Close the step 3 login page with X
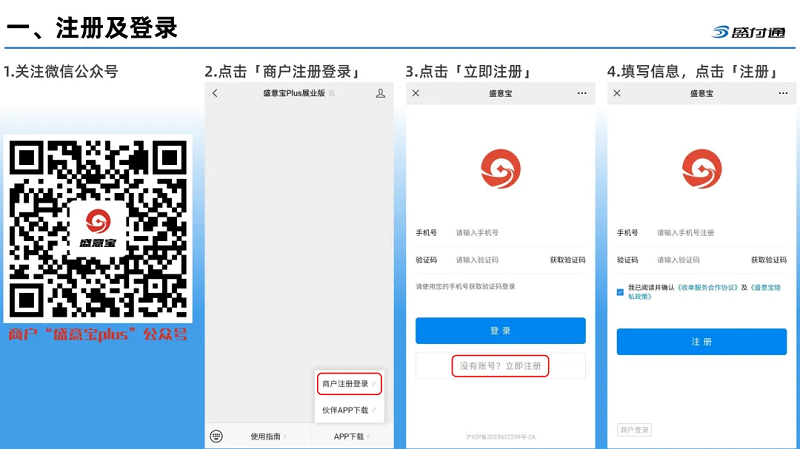 click(x=416, y=93)
